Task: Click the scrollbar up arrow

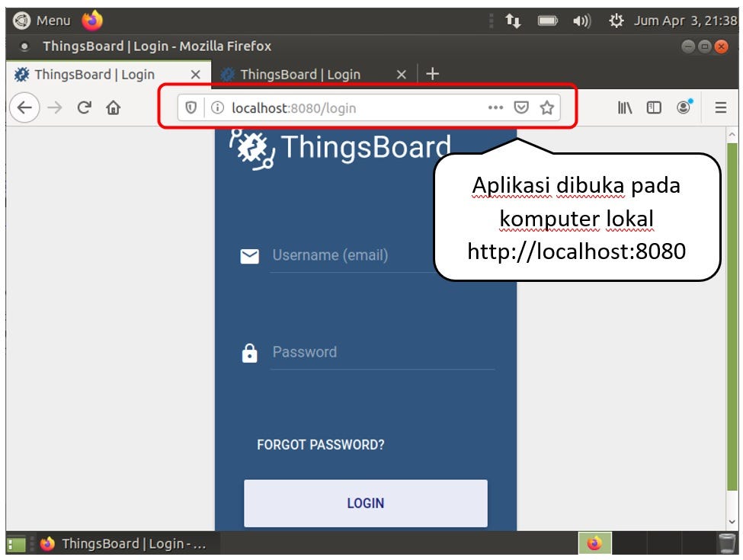Action: 732,135
